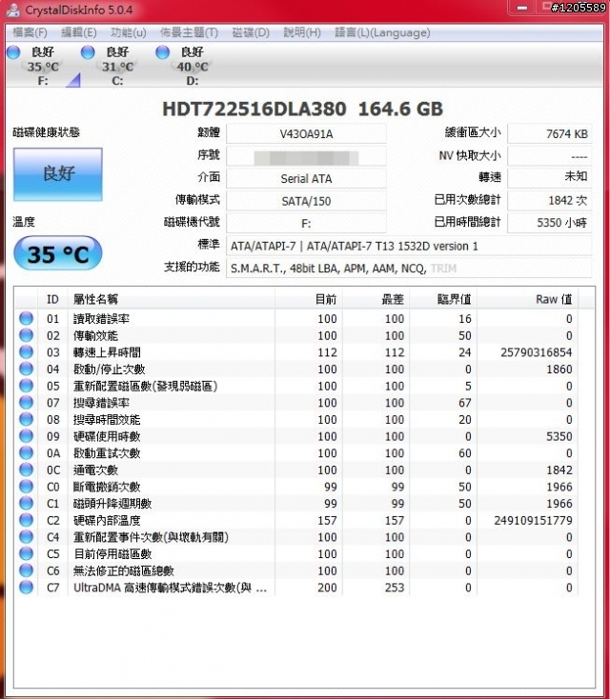Click status icon of row 08 搜尋時間效能
This screenshot has width=610, height=700.
coord(27,419)
